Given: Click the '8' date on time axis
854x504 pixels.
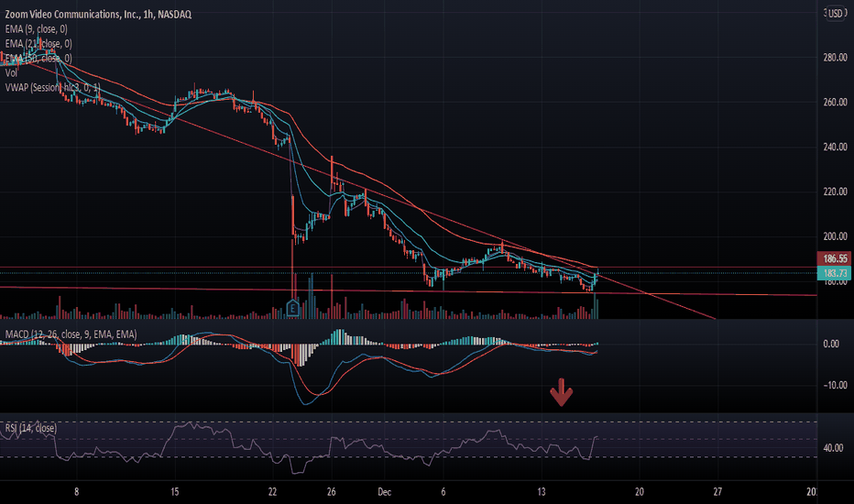Looking at the screenshot, I should [76, 492].
